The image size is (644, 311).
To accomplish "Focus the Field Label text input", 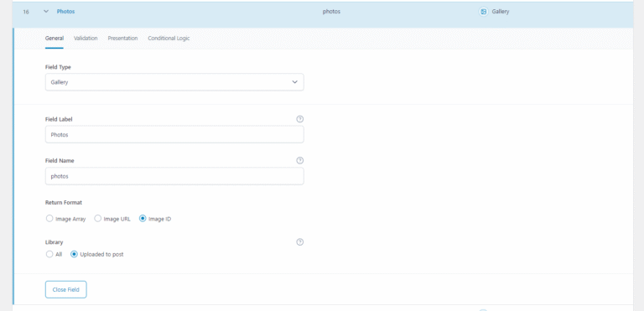I will coord(174,134).
